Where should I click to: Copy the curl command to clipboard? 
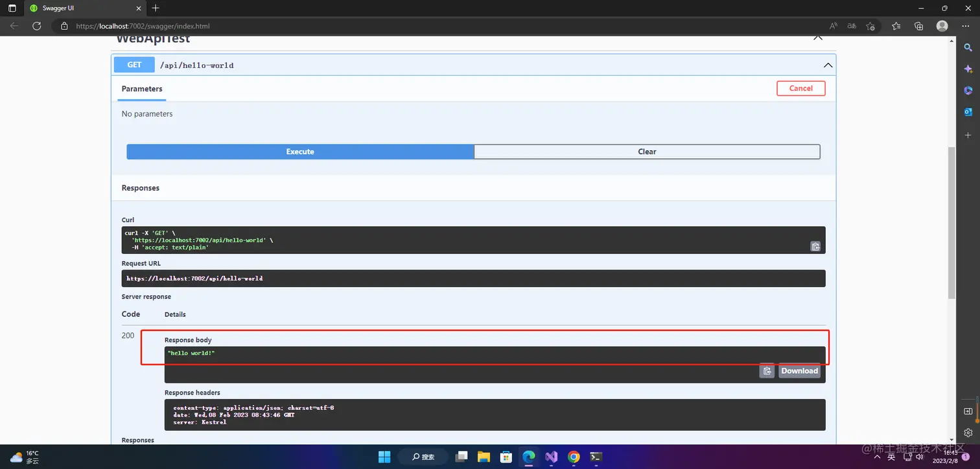(815, 246)
